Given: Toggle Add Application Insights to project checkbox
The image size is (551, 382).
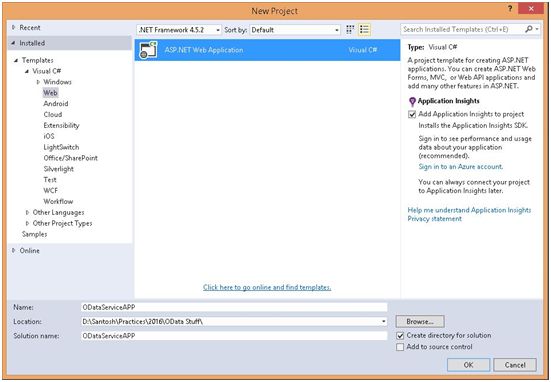Looking at the screenshot, I should click(412, 115).
